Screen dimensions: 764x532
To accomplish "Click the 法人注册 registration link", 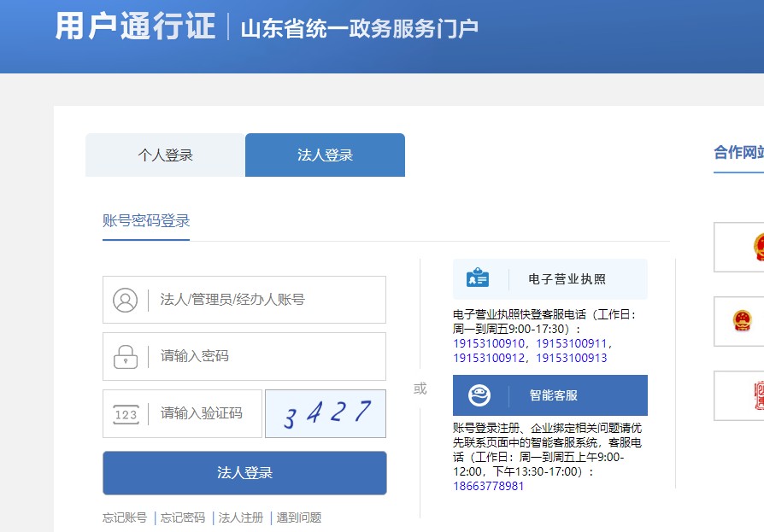I will tap(241, 517).
